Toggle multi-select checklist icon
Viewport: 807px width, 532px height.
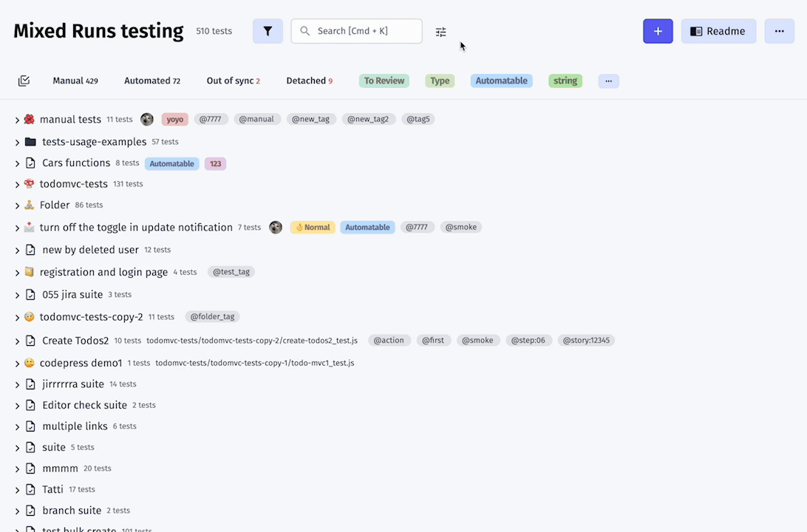tap(24, 81)
